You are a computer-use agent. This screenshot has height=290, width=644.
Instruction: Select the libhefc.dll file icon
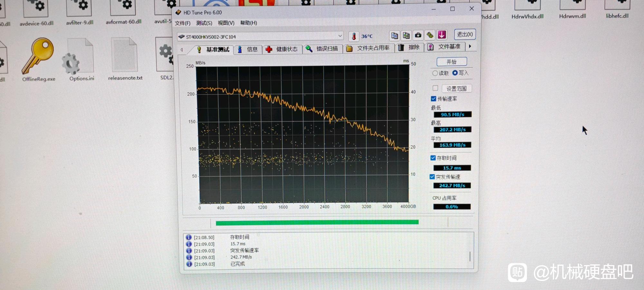617,5
